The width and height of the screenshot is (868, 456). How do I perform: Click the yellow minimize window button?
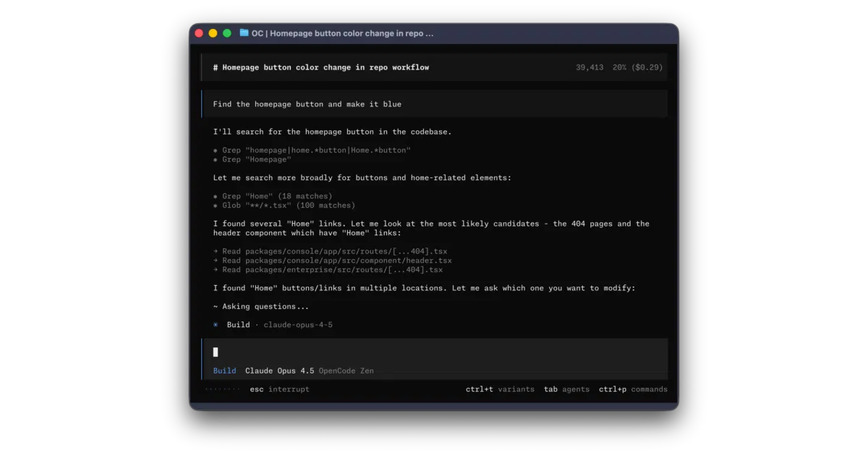coord(213,33)
